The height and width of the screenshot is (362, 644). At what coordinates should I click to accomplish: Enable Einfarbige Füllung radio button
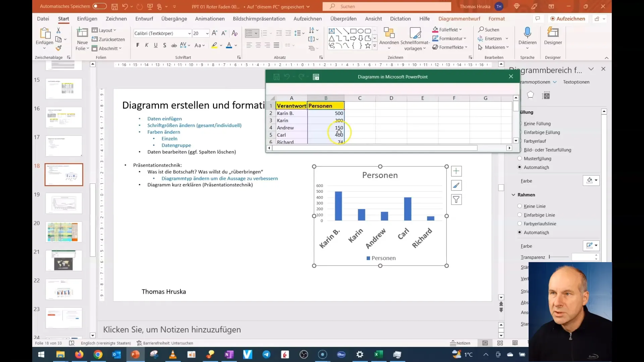pos(520,132)
